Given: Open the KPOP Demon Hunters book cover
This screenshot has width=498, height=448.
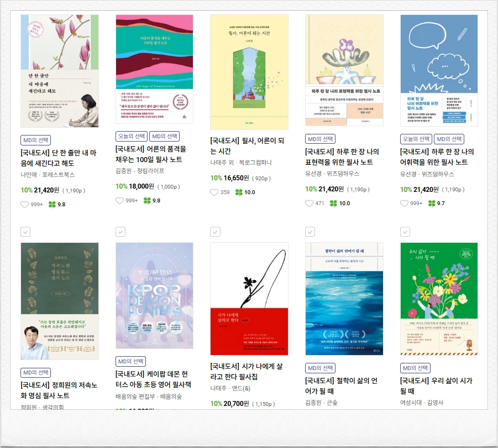Looking at the screenshot, I should click(154, 295).
